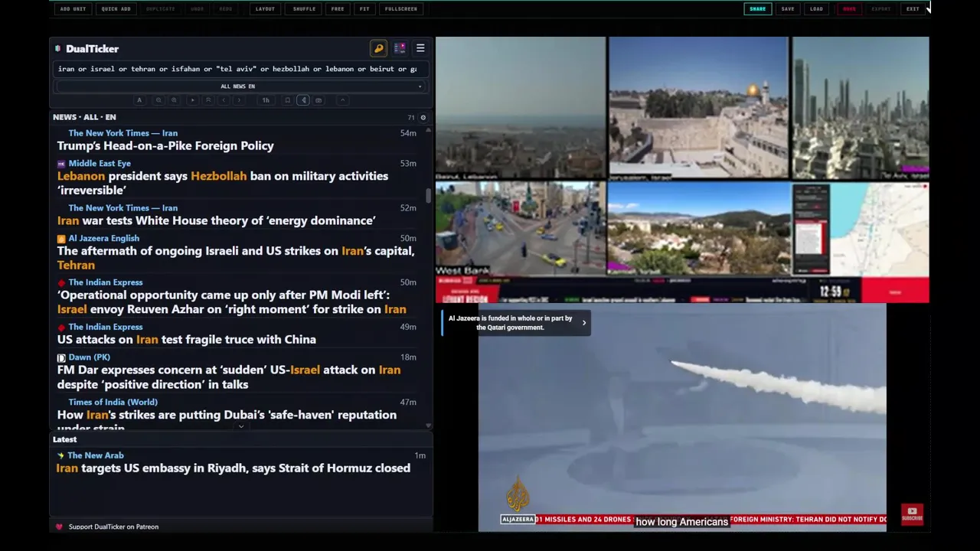This screenshot has width=980, height=551.
Task: Click the double-chevron jump to top icon
Action: pos(208,100)
